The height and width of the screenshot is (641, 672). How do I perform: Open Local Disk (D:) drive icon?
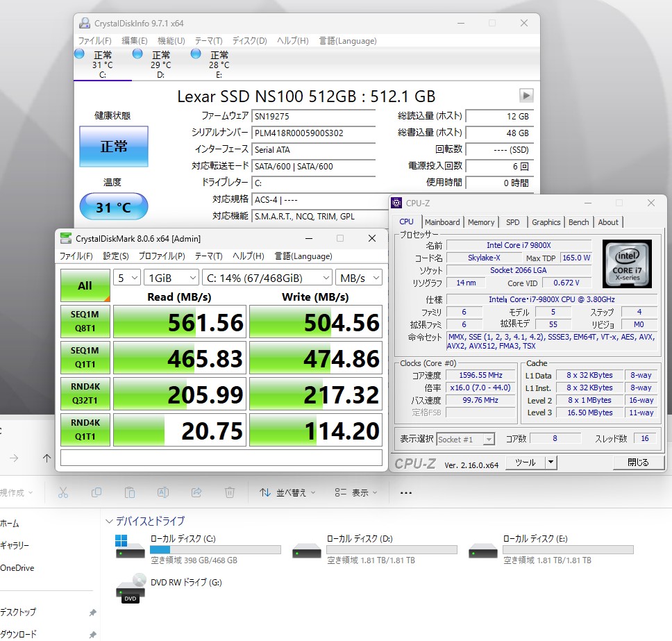[x=306, y=550]
